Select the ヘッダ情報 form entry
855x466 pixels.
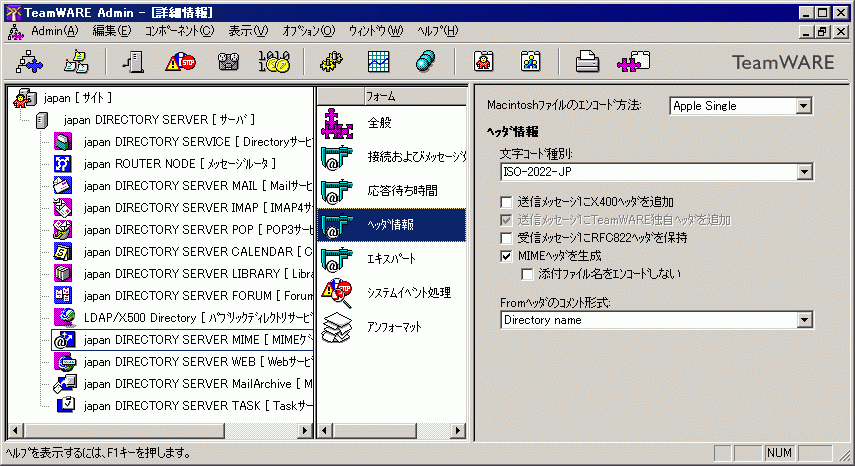coord(392,225)
